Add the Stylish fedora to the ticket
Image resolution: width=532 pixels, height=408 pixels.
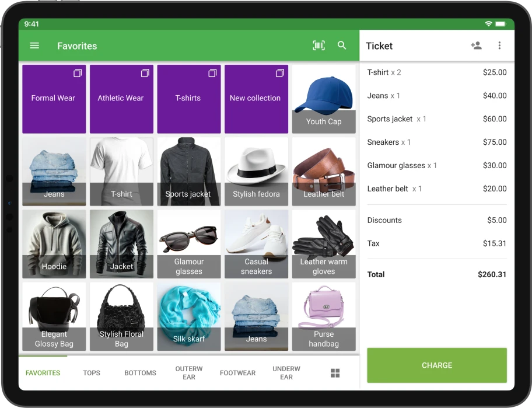(x=256, y=171)
